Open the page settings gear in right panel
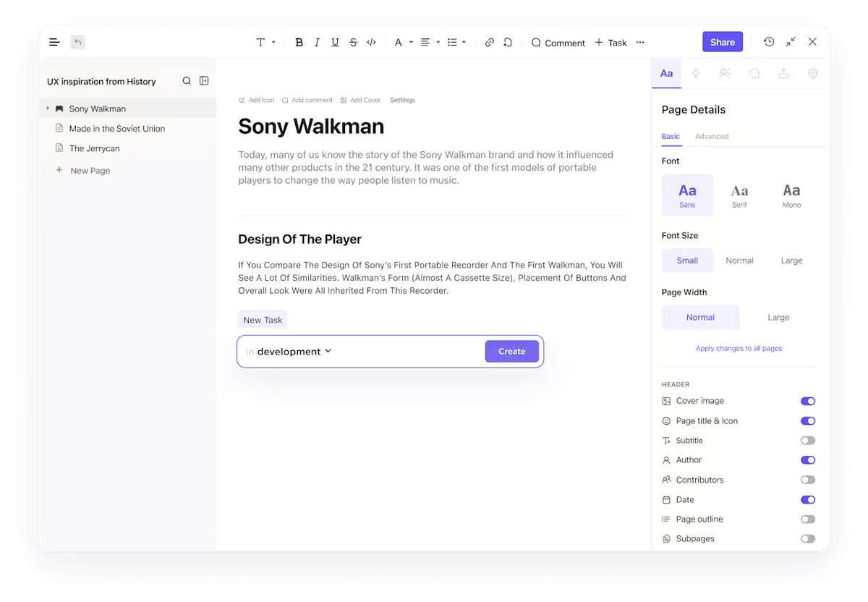Image resolution: width=868 pixels, height=602 pixels. [812, 73]
